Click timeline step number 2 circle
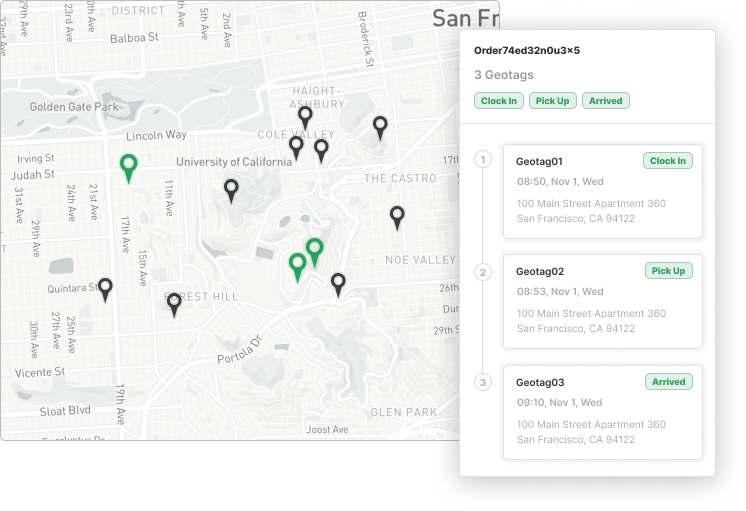 click(x=484, y=272)
